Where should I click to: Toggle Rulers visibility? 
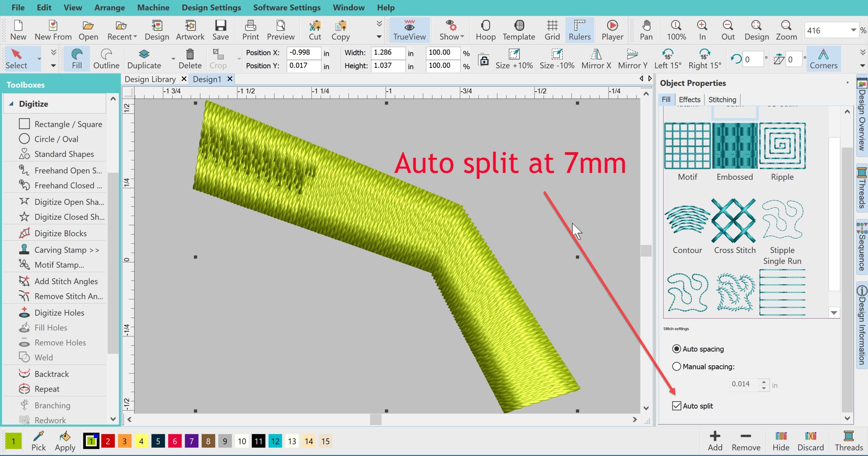click(x=579, y=30)
